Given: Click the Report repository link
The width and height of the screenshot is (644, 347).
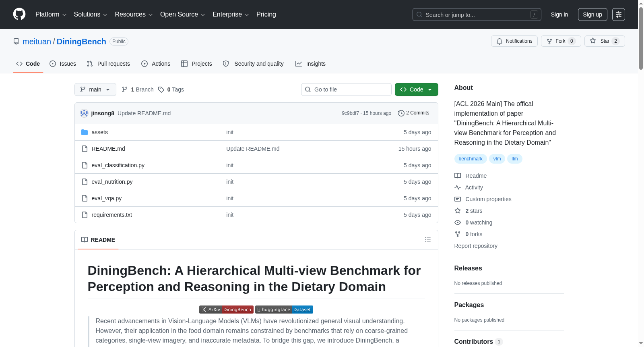Looking at the screenshot, I should pos(476,246).
